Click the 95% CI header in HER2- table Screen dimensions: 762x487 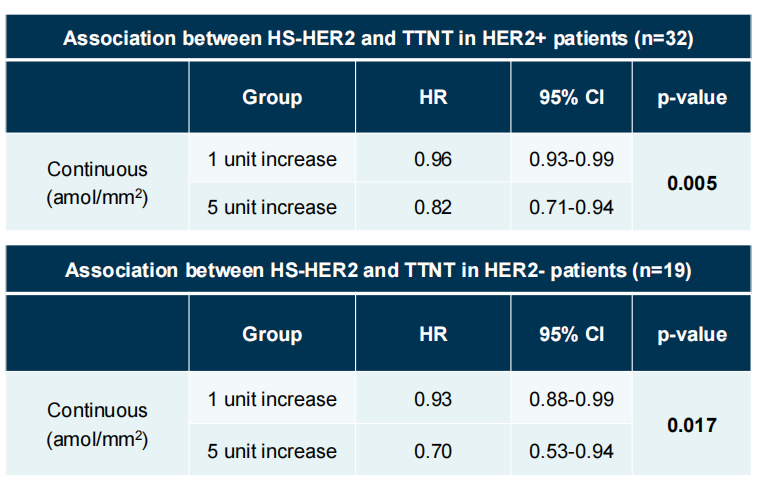pos(571,334)
